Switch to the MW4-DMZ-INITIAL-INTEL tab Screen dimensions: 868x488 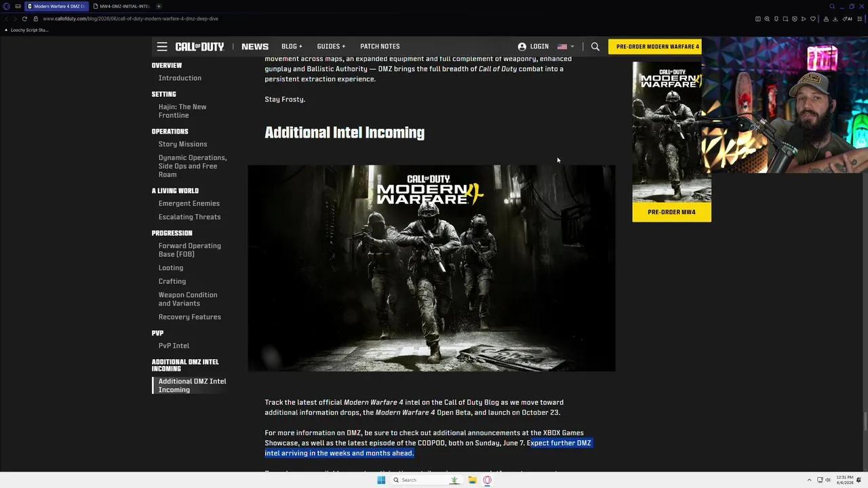tap(121, 6)
